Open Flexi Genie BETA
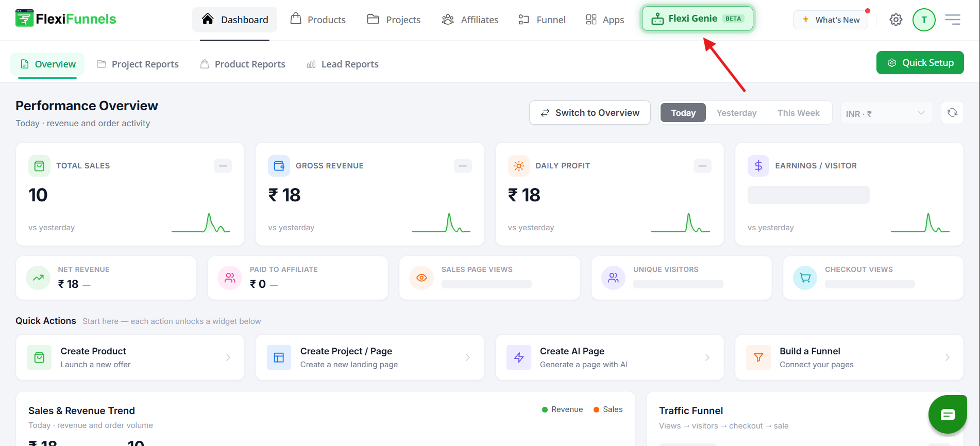 [x=698, y=19]
